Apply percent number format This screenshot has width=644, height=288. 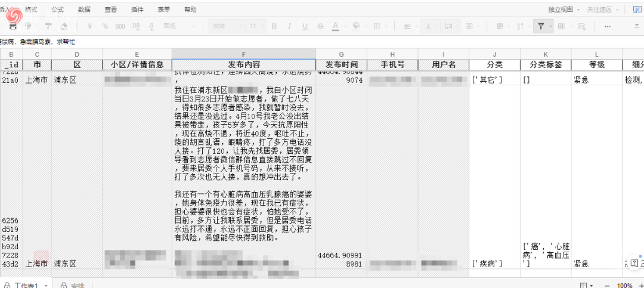(x=105, y=26)
